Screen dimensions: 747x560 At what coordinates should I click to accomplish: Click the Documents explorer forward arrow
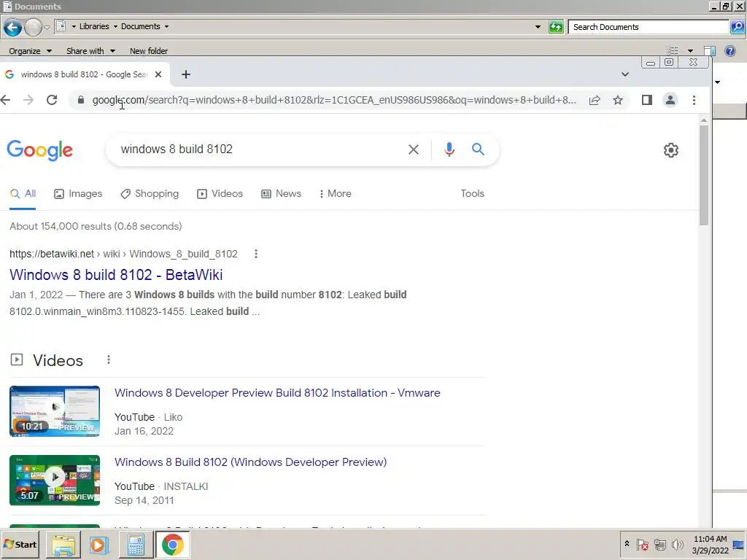tap(33, 27)
